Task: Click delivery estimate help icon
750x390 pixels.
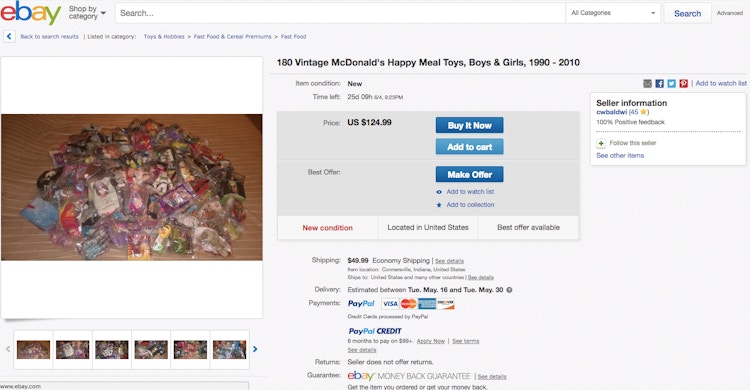Action: click(509, 290)
